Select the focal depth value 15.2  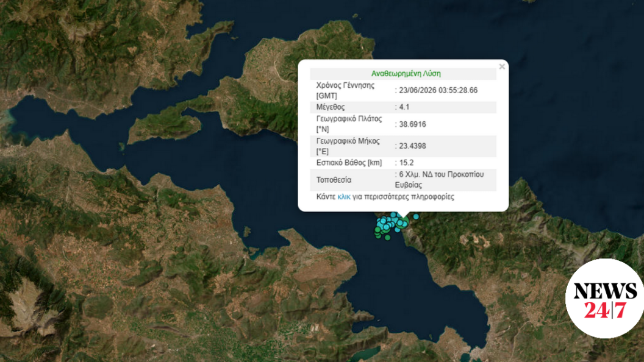click(x=407, y=163)
